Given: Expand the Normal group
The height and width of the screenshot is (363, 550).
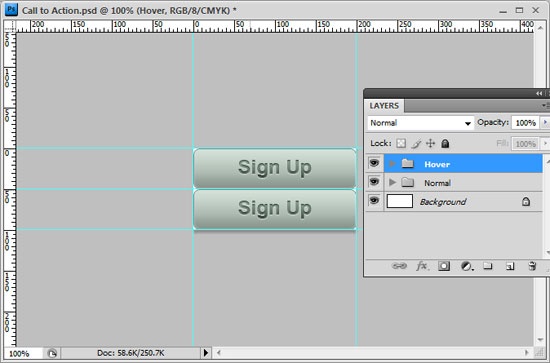Looking at the screenshot, I should (x=393, y=182).
